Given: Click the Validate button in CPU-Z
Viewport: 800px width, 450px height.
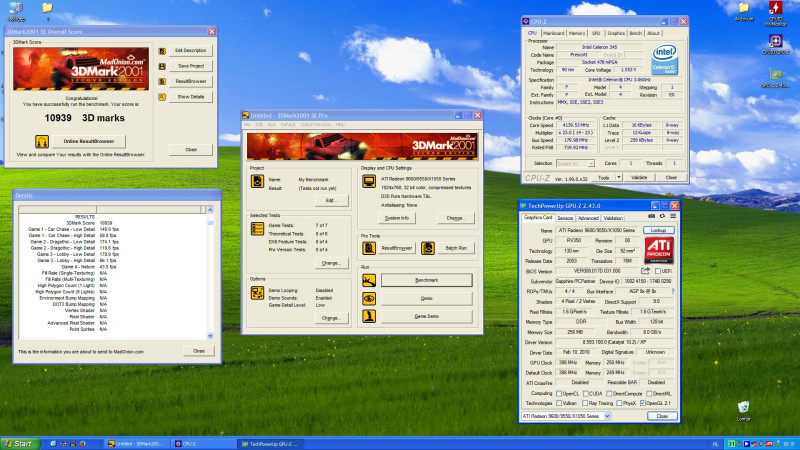Looking at the screenshot, I should [639, 178].
